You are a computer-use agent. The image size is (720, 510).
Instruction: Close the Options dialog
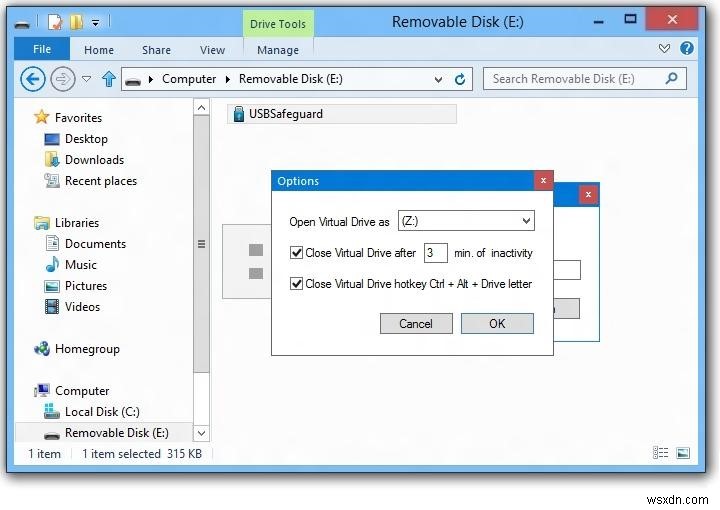point(543,180)
